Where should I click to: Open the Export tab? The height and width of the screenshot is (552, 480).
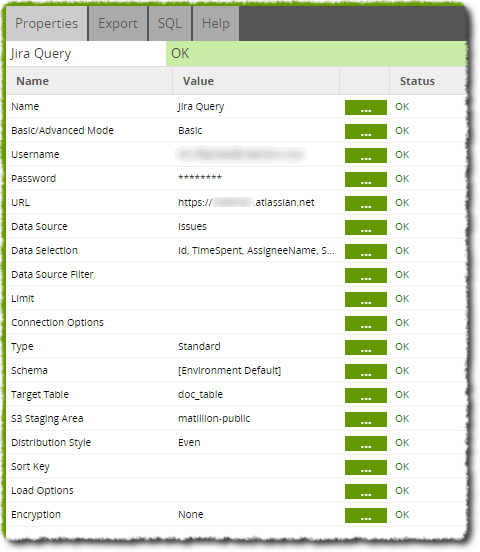(118, 24)
